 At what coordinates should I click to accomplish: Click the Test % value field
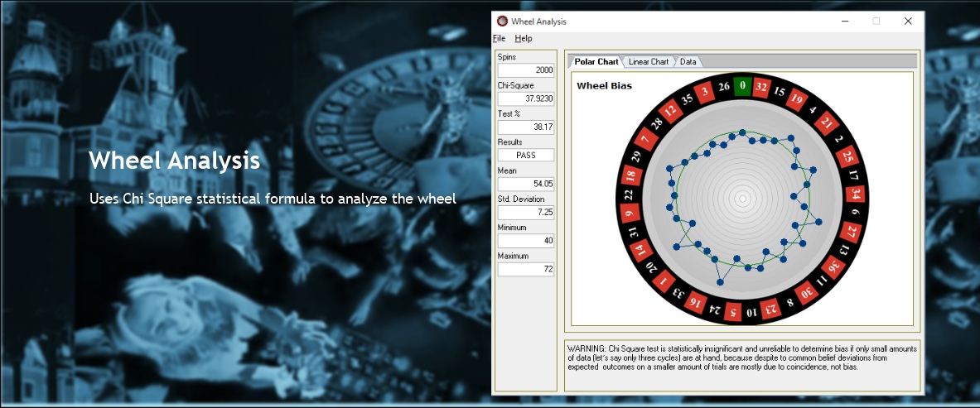click(525, 127)
